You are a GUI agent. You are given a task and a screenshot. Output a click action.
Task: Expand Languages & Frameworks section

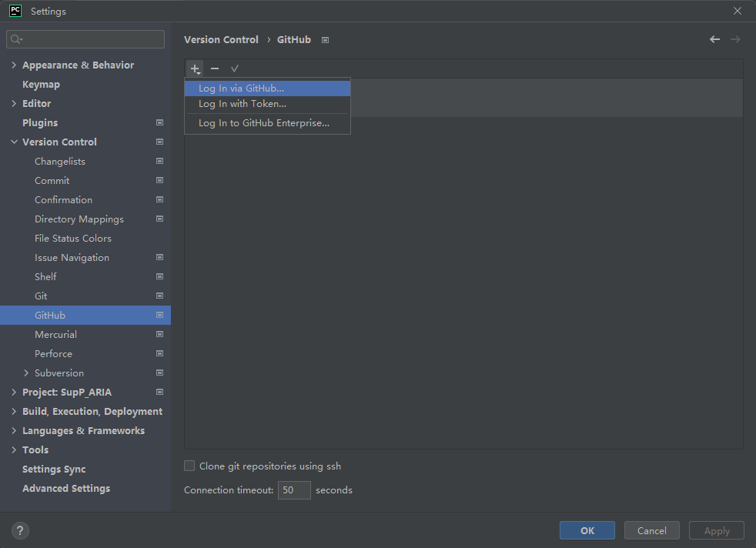coord(14,431)
